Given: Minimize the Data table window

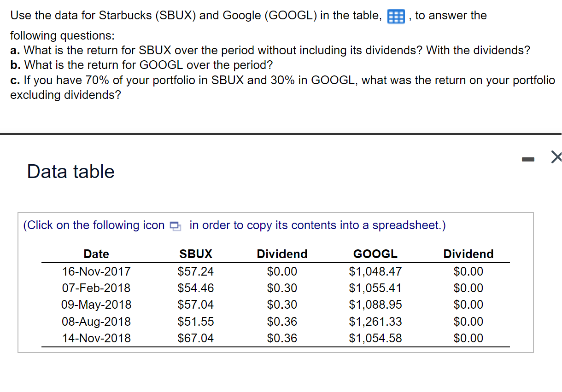Looking at the screenshot, I should (528, 158).
